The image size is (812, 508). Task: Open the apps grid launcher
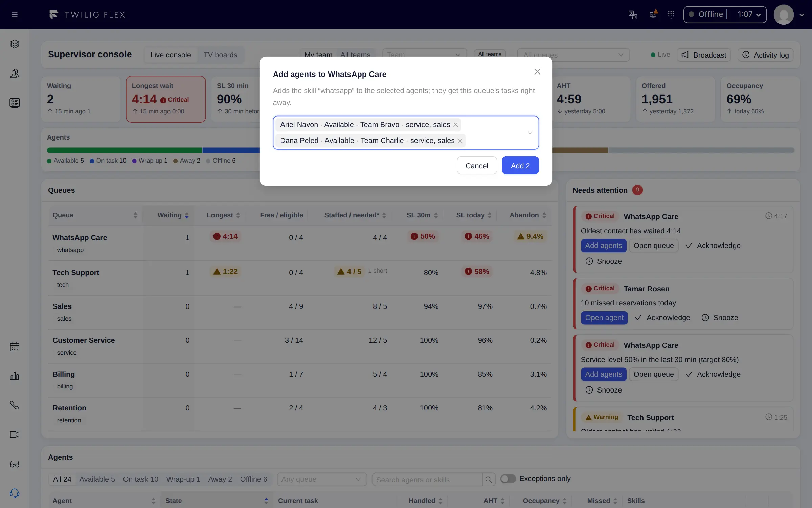coord(671,15)
